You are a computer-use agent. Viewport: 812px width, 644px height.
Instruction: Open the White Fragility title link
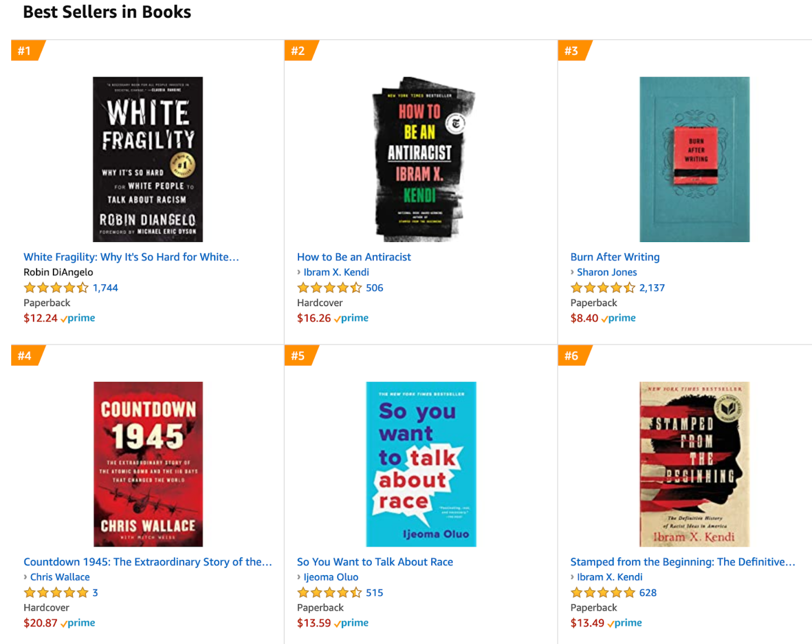tap(131, 257)
